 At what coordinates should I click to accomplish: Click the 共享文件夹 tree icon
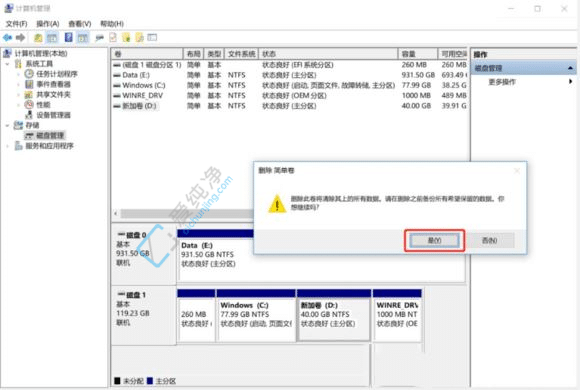point(29,94)
